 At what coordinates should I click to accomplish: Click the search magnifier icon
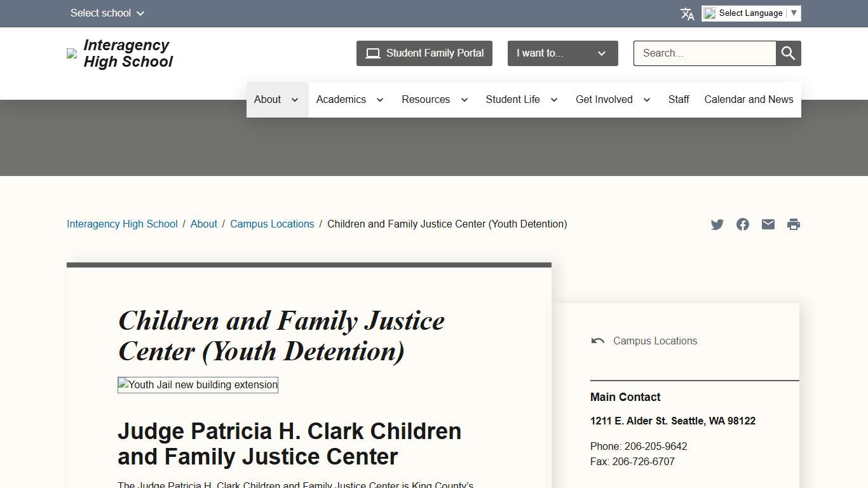(788, 53)
